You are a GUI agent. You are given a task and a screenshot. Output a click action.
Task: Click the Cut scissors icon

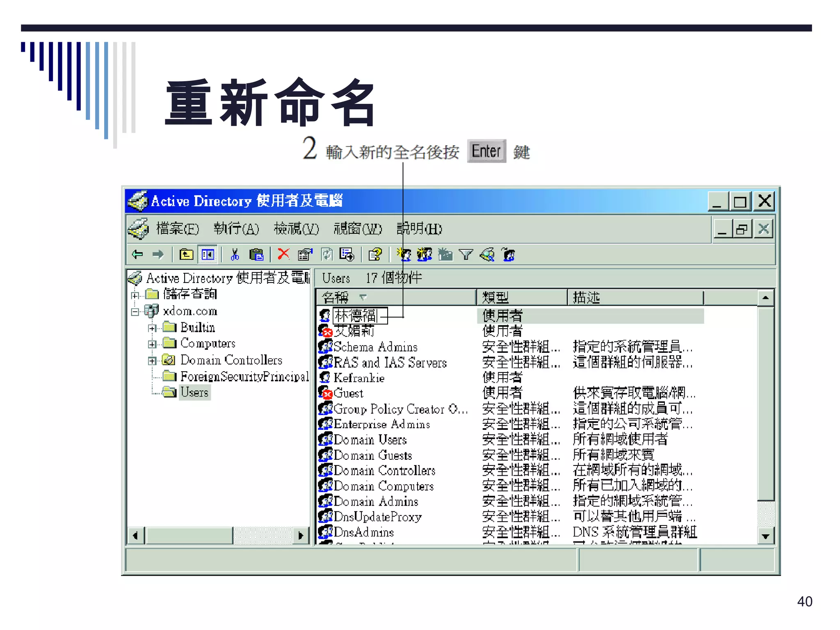pos(235,255)
